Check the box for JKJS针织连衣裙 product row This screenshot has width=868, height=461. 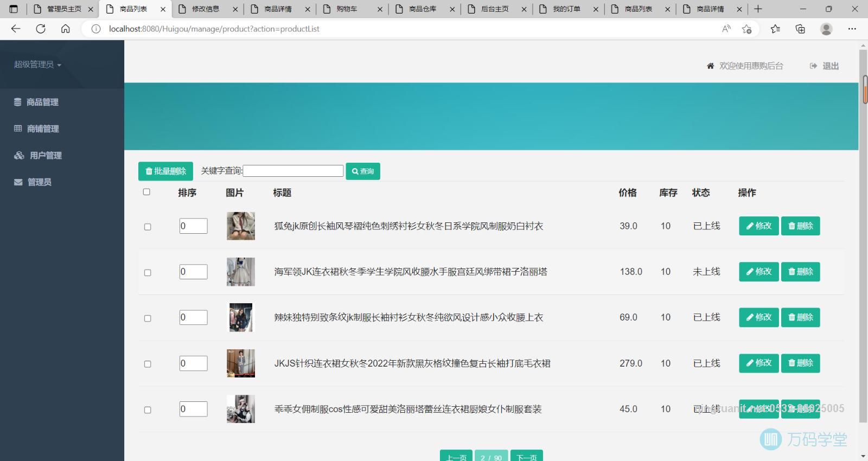coord(148,364)
